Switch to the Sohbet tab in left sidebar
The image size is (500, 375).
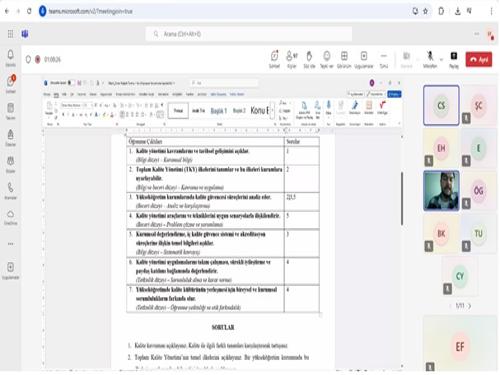[11, 84]
